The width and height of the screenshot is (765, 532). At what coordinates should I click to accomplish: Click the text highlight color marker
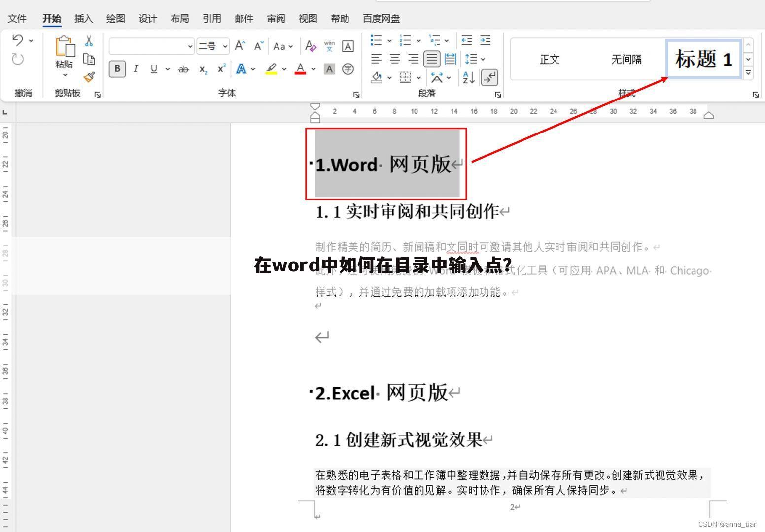[271, 69]
